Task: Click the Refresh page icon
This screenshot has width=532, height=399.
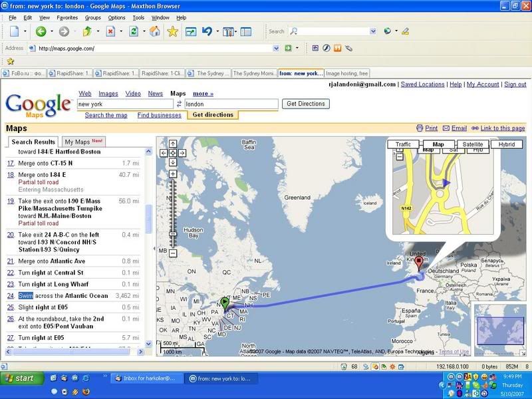Action: click(134, 31)
